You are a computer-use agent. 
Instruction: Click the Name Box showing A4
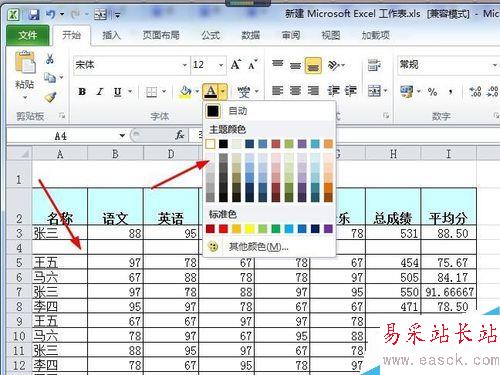[62, 136]
